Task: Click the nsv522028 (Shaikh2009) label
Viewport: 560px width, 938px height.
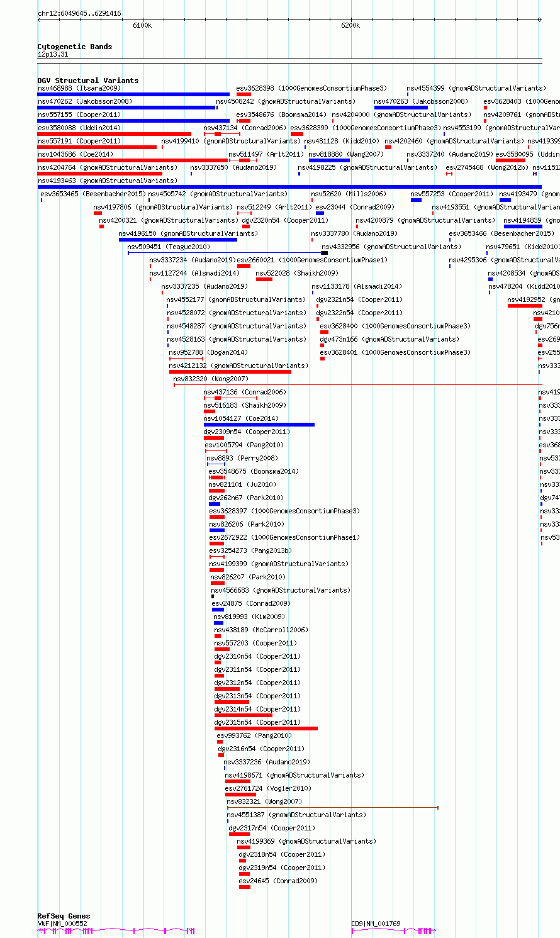Action: 297,273
